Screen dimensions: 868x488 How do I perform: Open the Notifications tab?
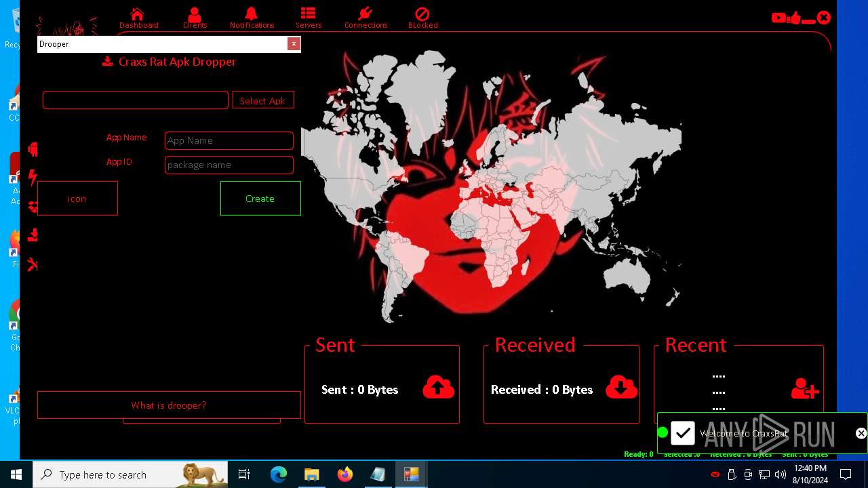pyautogui.click(x=252, y=18)
